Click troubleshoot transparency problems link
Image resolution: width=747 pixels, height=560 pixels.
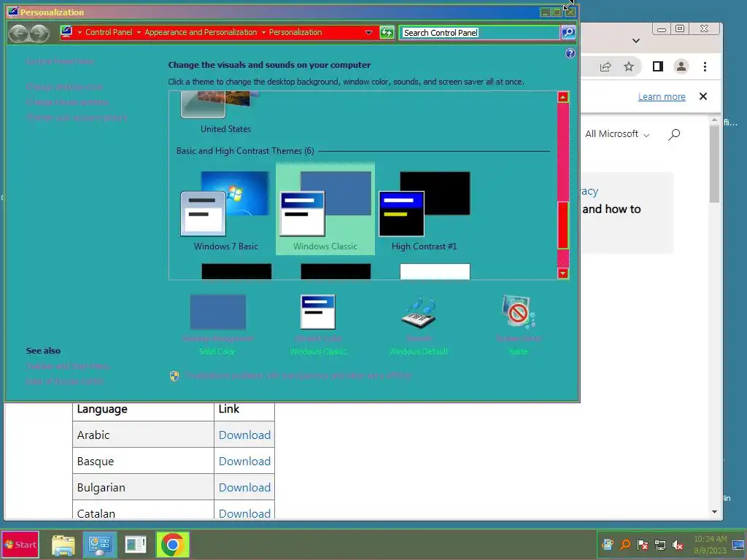click(298, 376)
